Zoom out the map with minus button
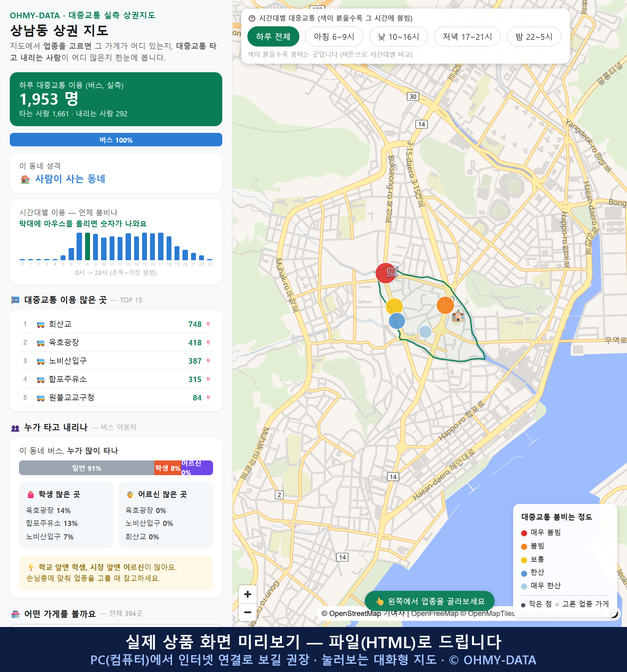Viewport: 627px width, 672px height. click(x=248, y=612)
